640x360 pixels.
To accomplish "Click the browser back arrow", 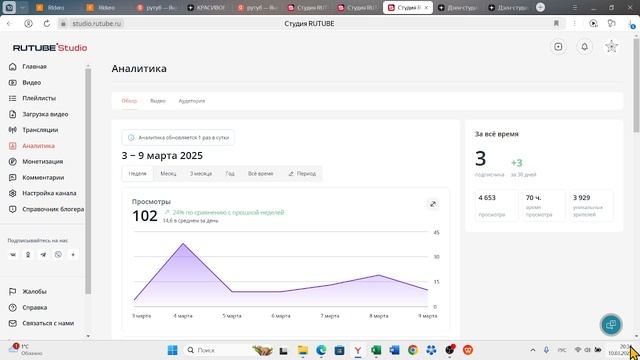I will (x=10, y=24).
